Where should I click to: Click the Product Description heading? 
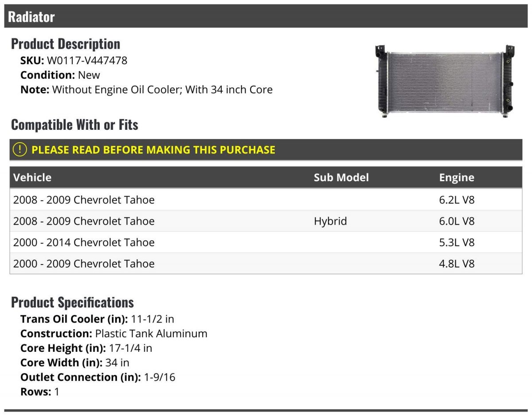(x=66, y=43)
